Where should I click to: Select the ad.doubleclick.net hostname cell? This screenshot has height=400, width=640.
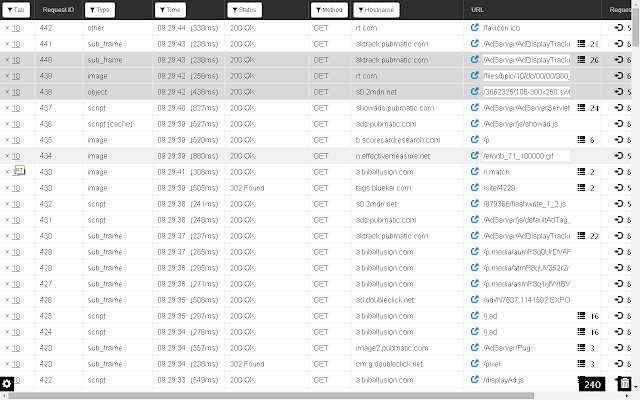click(x=384, y=300)
